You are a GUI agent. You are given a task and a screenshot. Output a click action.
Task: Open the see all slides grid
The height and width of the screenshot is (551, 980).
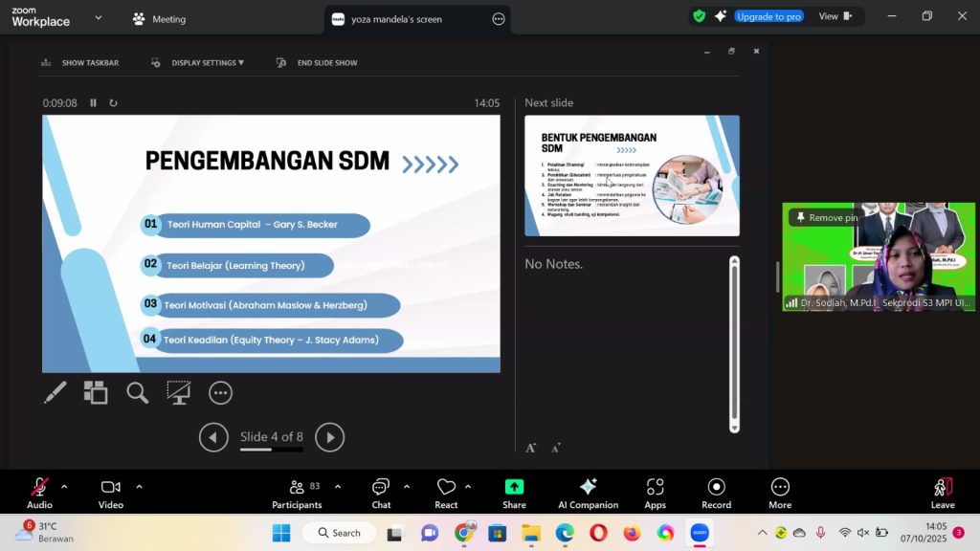96,392
